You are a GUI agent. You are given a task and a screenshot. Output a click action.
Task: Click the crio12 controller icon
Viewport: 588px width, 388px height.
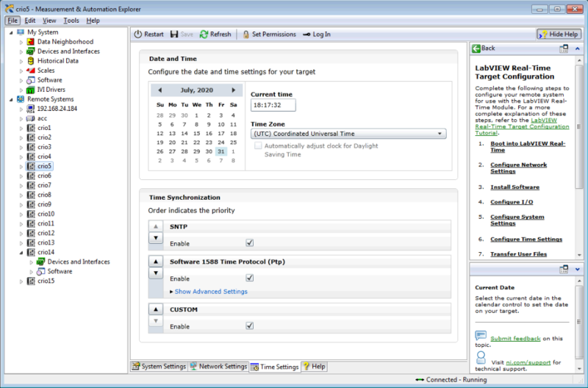point(31,233)
